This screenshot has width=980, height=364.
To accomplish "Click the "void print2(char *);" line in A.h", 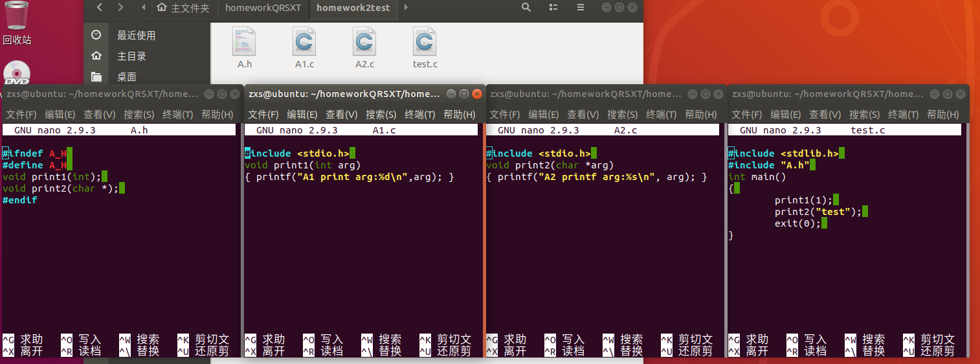I will 61,188.
